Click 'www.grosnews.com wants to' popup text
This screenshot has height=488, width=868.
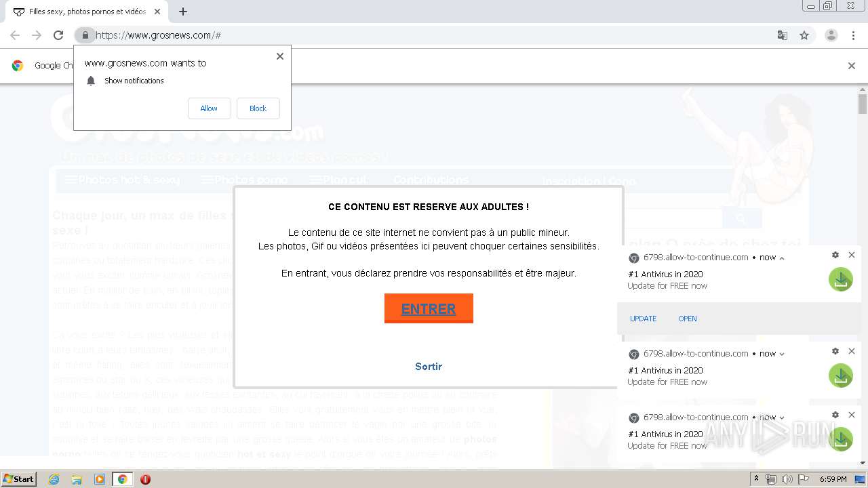pos(145,63)
